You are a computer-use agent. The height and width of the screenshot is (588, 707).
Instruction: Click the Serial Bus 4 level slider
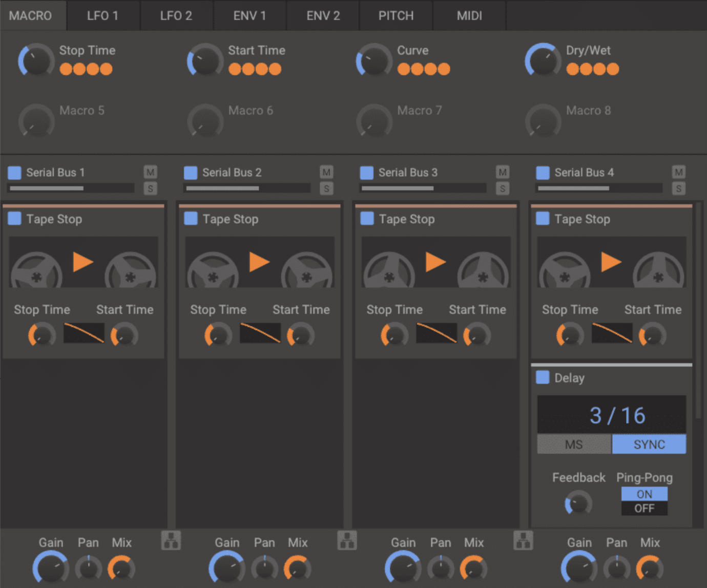[x=599, y=188]
